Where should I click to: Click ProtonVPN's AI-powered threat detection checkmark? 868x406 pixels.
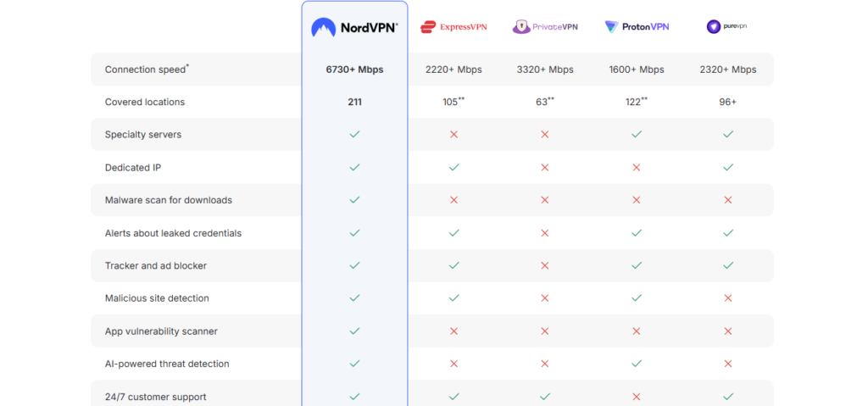pos(637,364)
